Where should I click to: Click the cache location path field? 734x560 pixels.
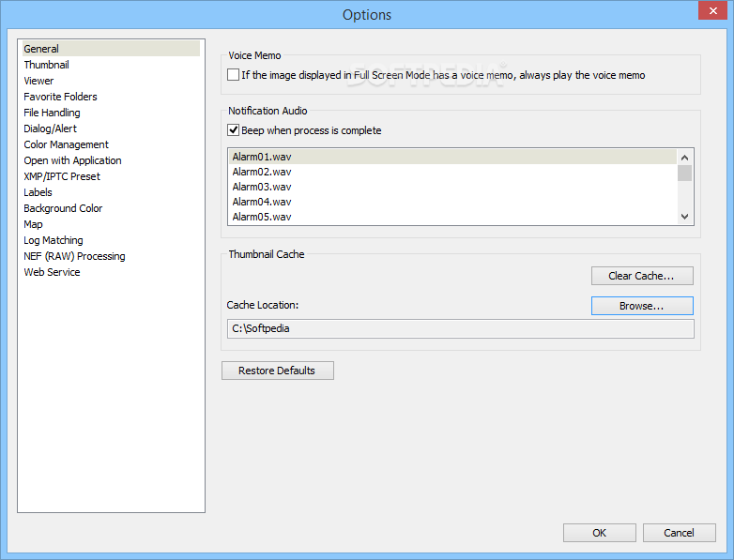tap(461, 329)
